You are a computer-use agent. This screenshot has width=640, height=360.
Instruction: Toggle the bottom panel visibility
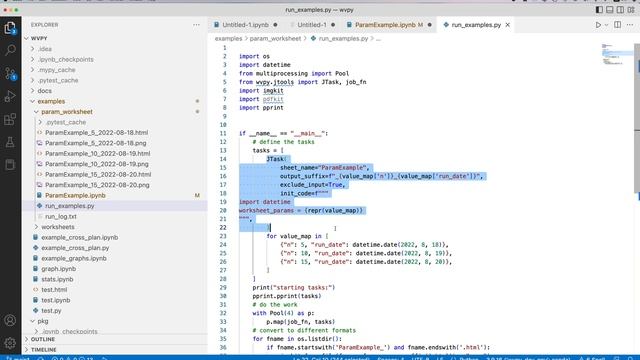[610, 10]
